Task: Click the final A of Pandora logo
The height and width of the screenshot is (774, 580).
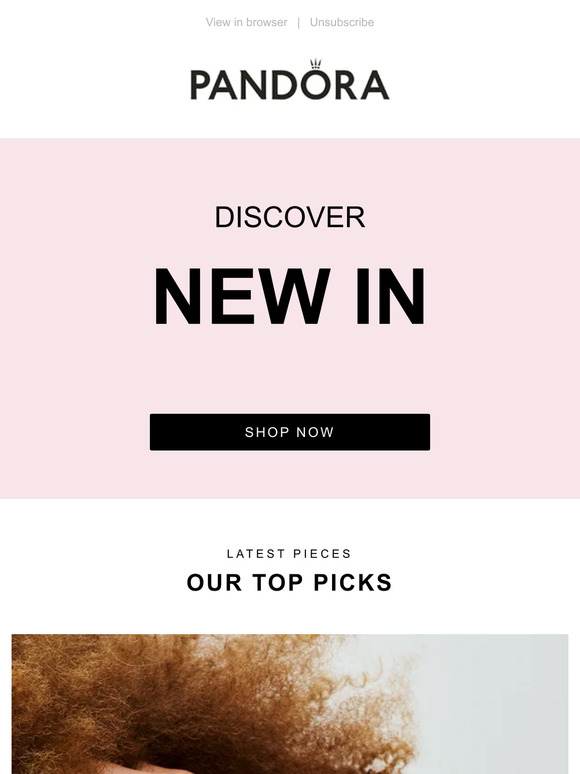Action: 375,85
